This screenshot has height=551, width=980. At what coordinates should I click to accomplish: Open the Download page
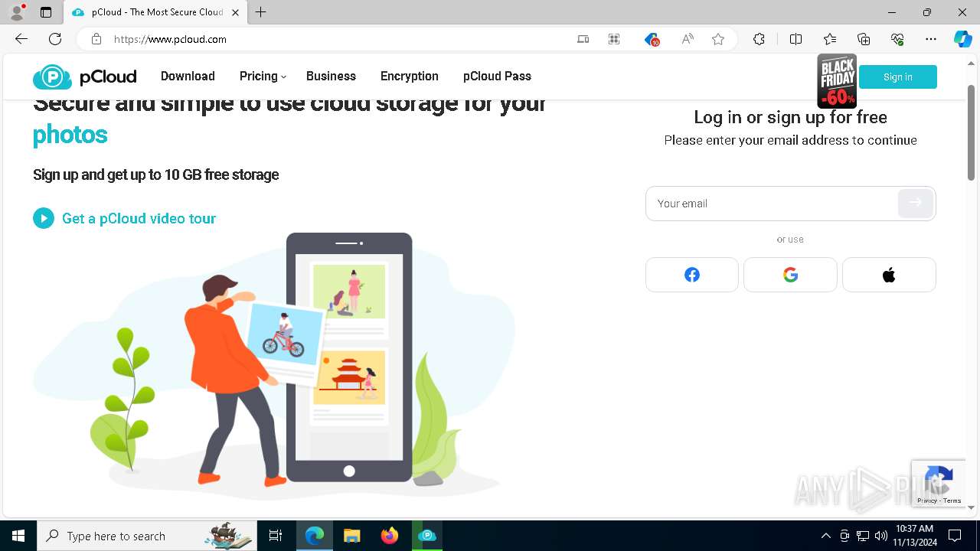(188, 76)
